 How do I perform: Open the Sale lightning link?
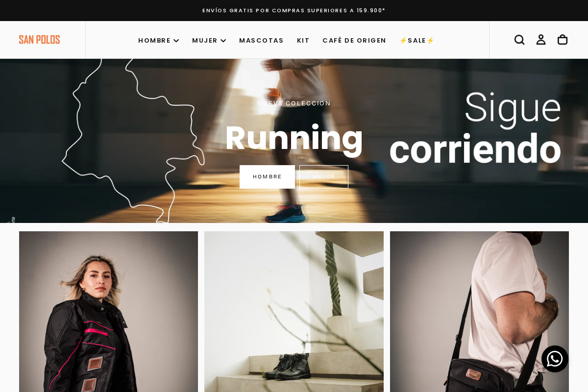(x=417, y=41)
